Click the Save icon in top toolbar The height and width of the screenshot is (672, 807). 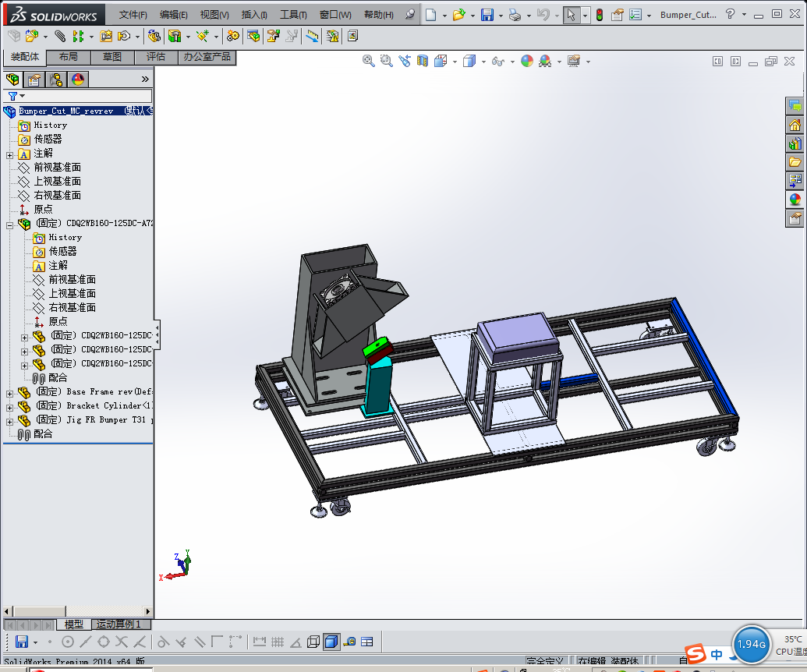(x=487, y=15)
